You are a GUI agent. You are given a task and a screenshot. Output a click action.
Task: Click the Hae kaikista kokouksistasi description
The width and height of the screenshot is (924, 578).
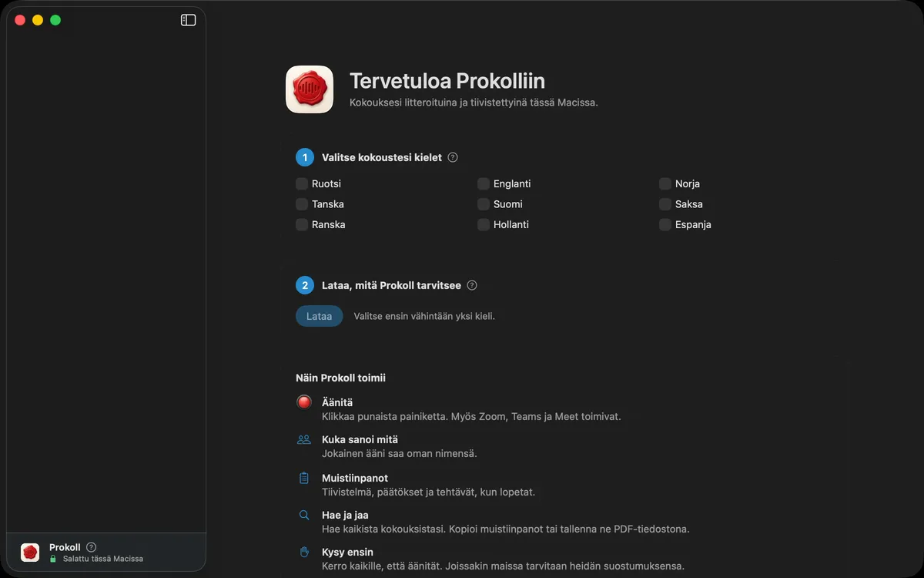pyautogui.click(x=505, y=529)
